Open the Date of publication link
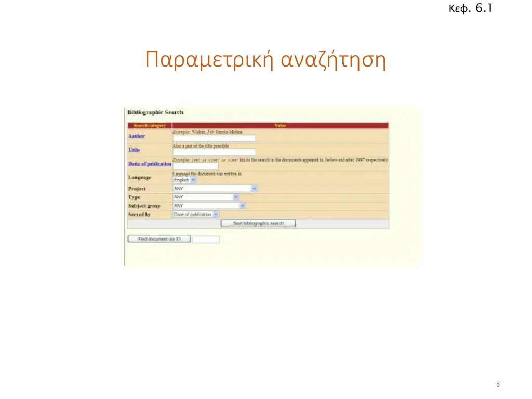Screen dimensions: 532x399 tap(150, 164)
